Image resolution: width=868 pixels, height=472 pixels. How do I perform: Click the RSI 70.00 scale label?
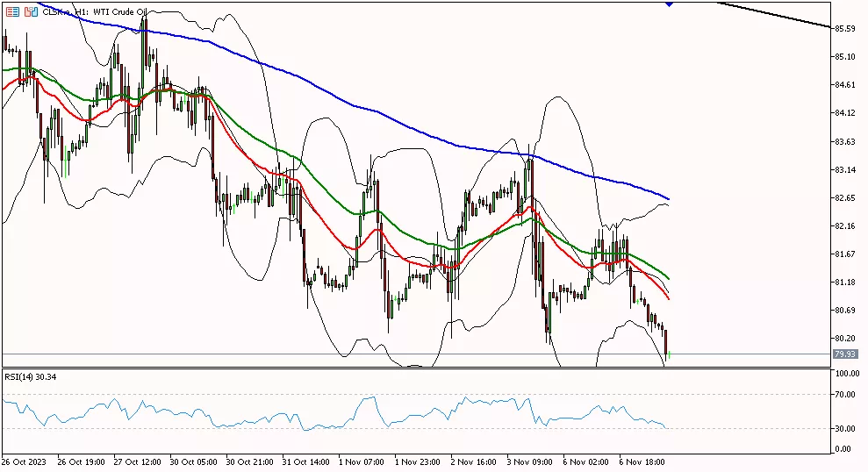click(844, 395)
